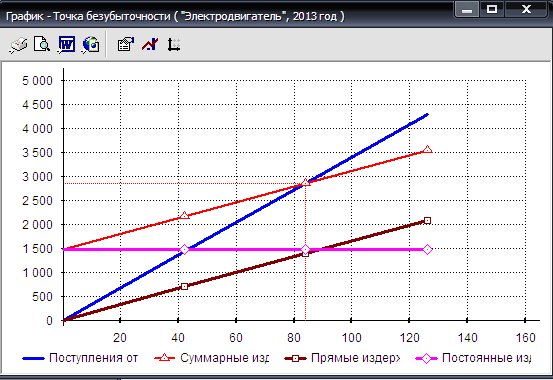Click the x-axis label "40"
553x380 pixels.
(178, 338)
